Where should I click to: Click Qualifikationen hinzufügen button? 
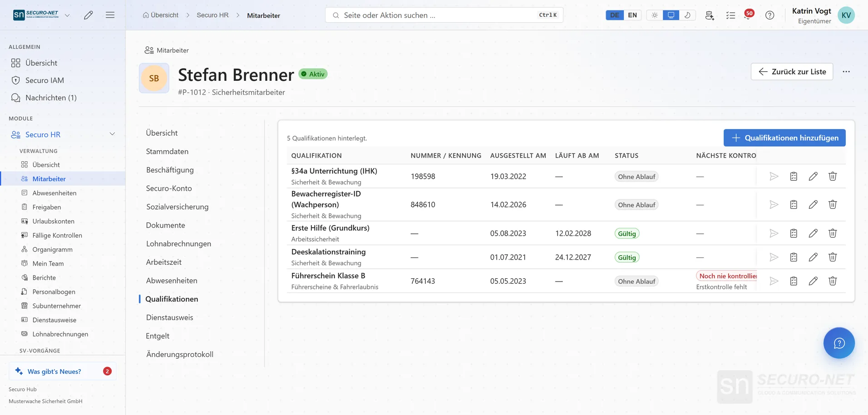click(784, 138)
